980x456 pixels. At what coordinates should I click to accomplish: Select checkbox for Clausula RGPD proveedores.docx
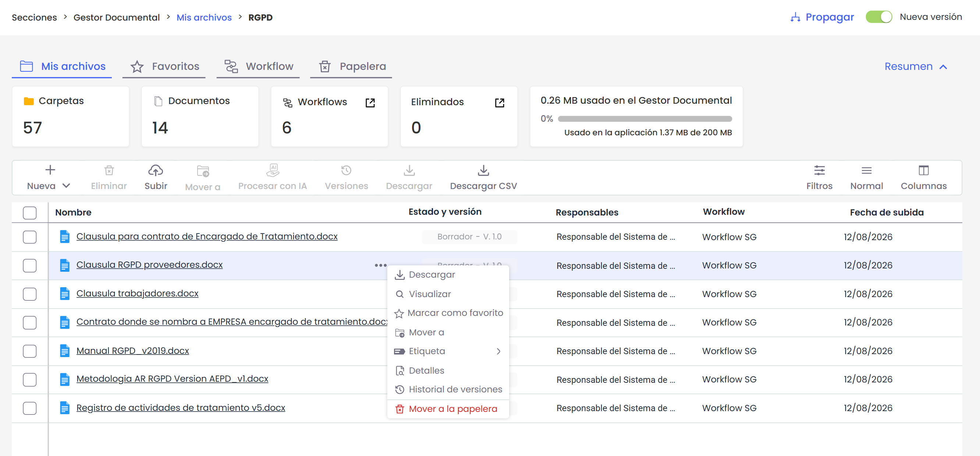point(30,266)
